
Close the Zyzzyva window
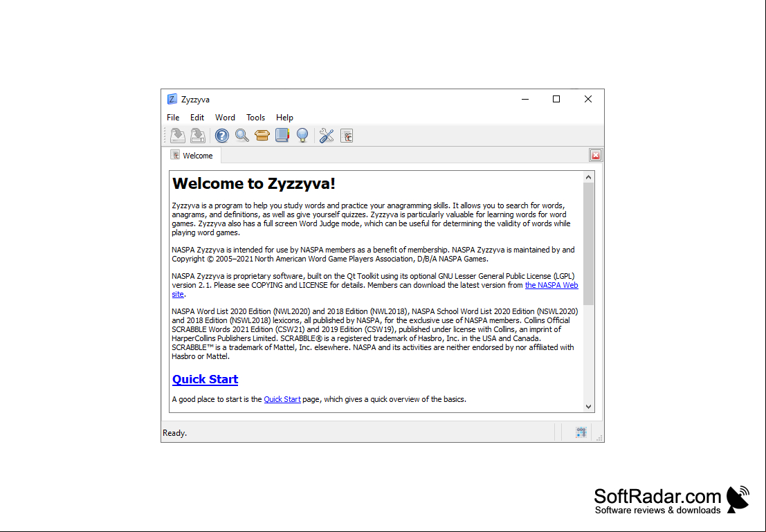(x=588, y=99)
